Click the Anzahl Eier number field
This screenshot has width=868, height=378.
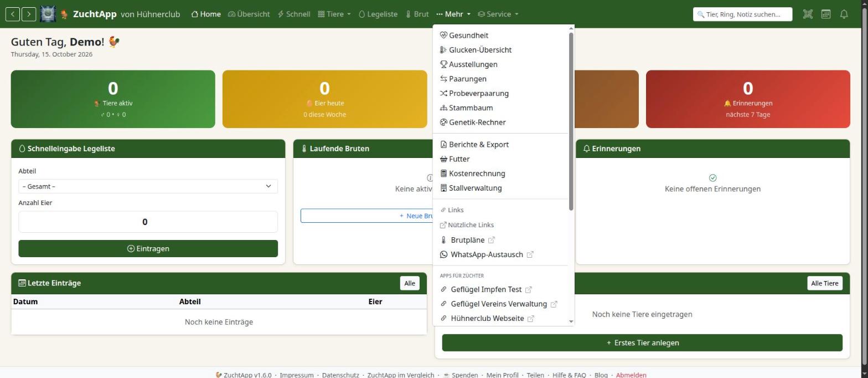(x=148, y=222)
